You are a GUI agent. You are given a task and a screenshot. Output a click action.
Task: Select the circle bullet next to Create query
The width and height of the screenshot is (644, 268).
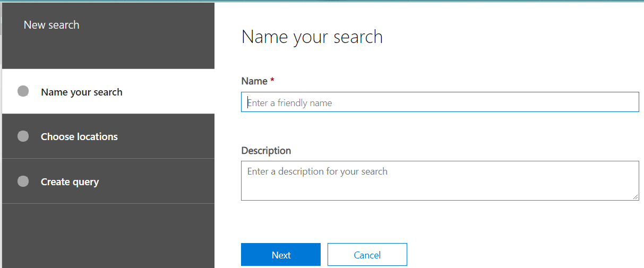click(x=23, y=181)
